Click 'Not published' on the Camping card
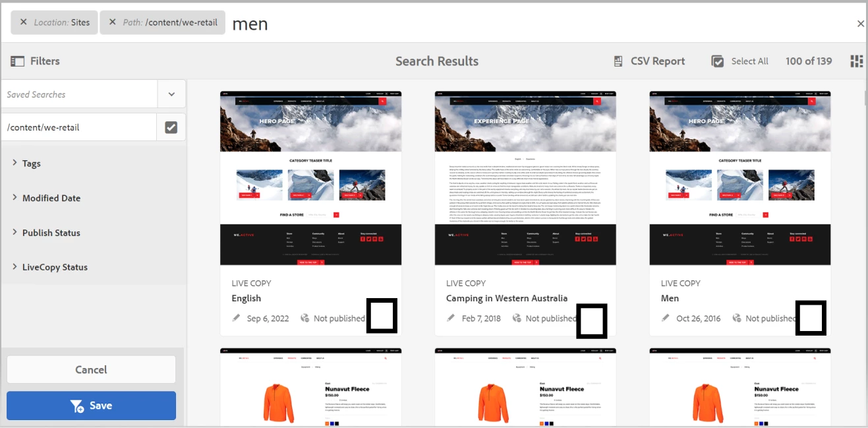This screenshot has height=428, width=868. (551, 319)
